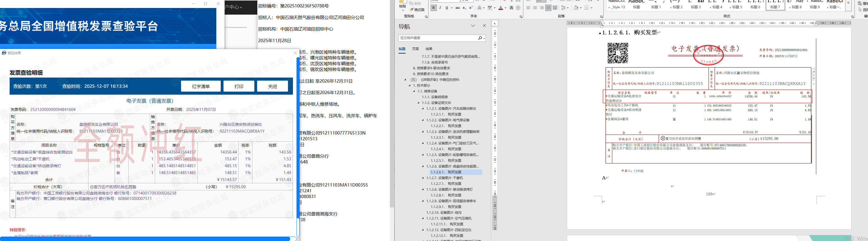Select 7.1.8. 合规承诺书 in navigation tree
This screenshot has height=241, width=868.
point(435,62)
